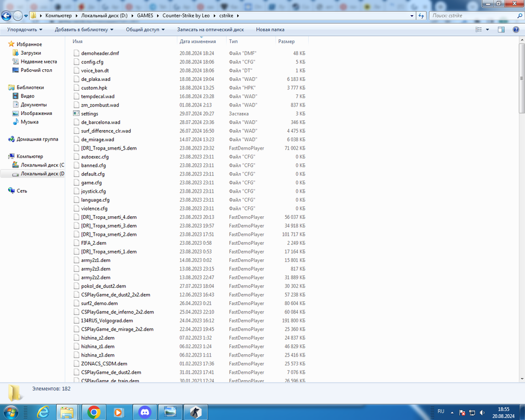Image resolution: width=525 pixels, height=420 pixels.
Task: Open Общий доступ dropdown
Action: [145, 29]
